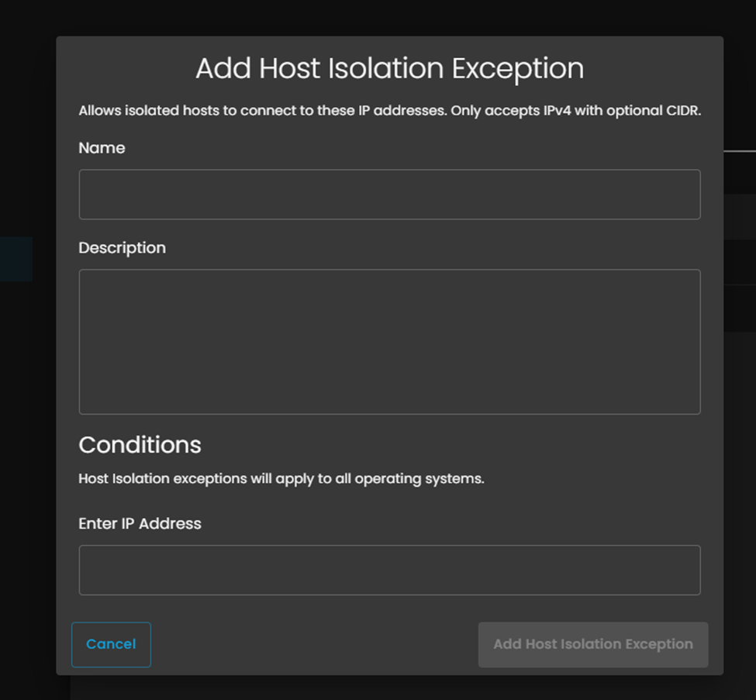Click the Add Host Isolation Exception button
Image resolution: width=756 pixels, height=700 pixels.
(593, 644)
